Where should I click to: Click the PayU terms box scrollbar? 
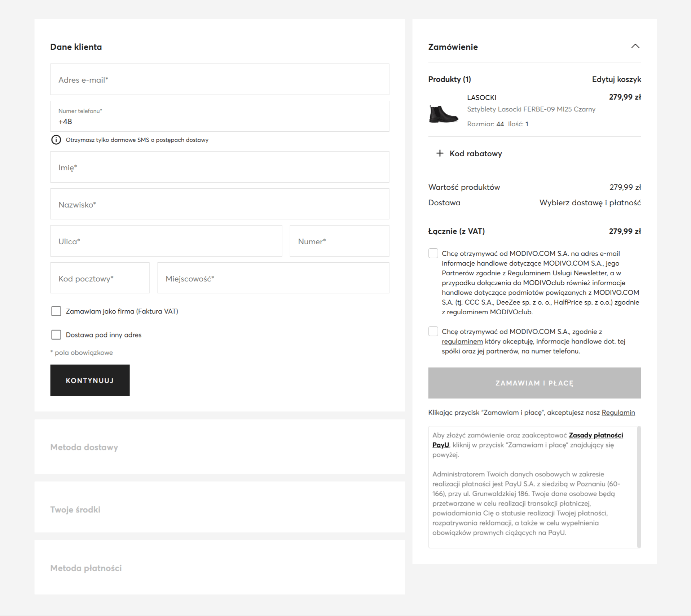tap(639, 486)
